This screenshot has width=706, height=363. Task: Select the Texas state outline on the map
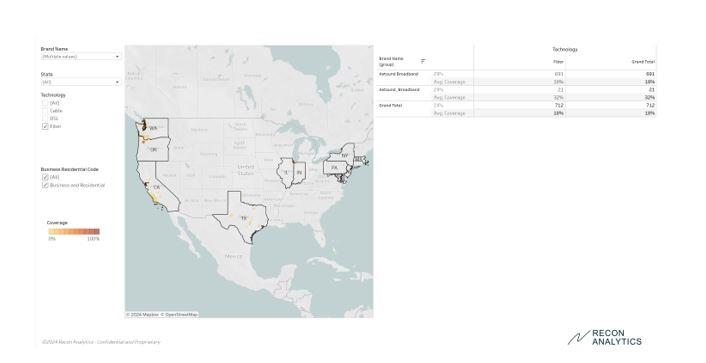click(x=242, y=218)
